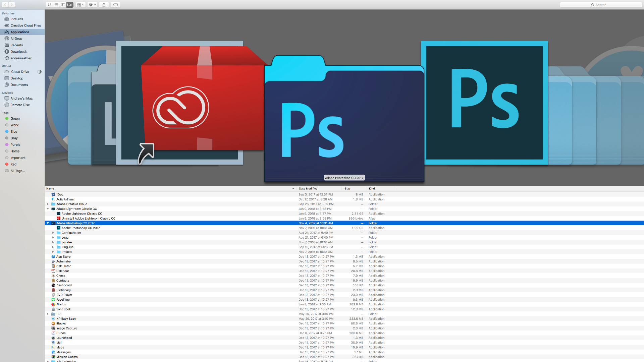Select the Contacts icon
The image size is (644, 362).
coord(53,281)
